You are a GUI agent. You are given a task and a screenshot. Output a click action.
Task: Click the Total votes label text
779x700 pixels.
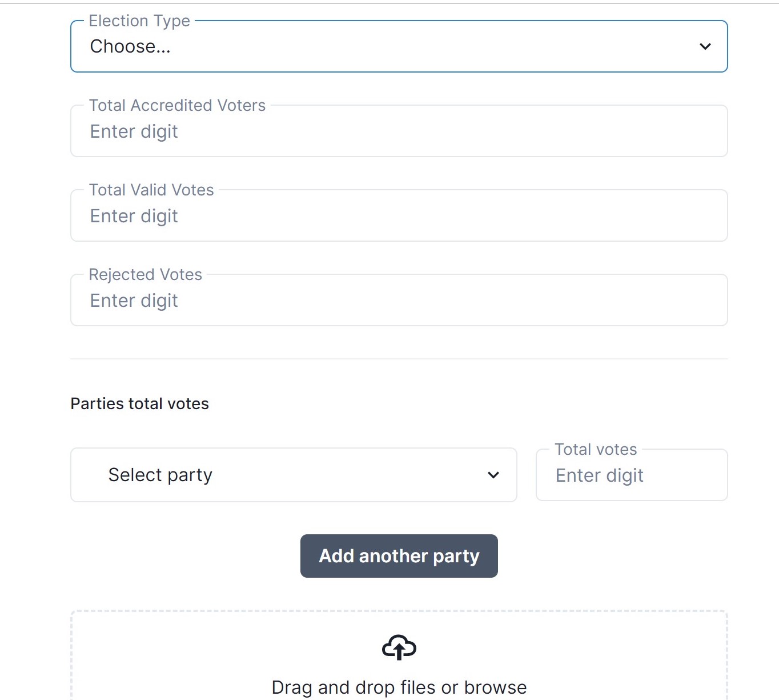click(x=596, y=450)
